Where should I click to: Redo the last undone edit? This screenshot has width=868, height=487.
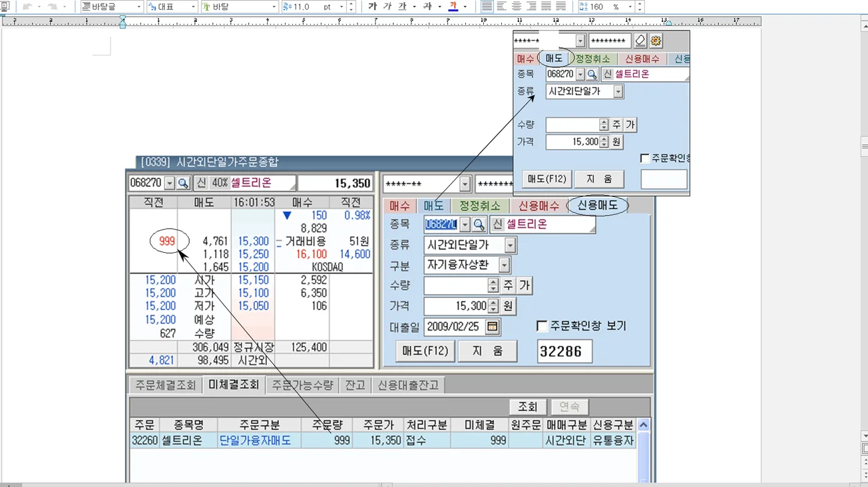[53, 7]
